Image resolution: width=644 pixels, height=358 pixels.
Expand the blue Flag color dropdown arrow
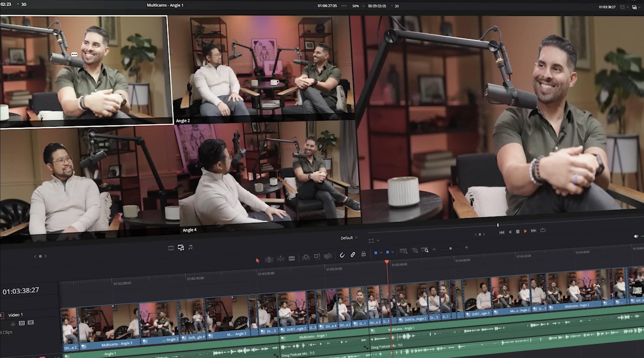tap(381, 253)
